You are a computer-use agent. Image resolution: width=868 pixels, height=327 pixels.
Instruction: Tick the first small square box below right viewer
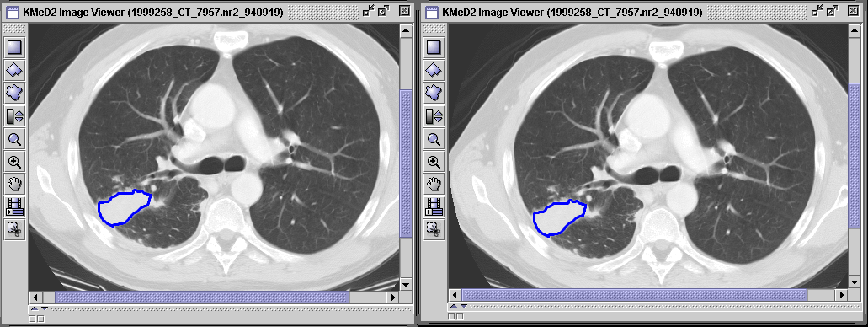tap(452, 316)
